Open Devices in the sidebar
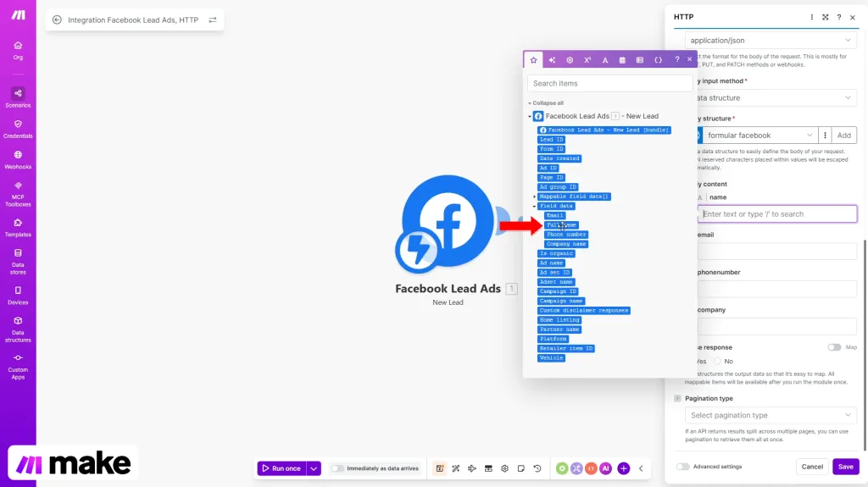Image resolution: width=868 pixels, height=487 pixels. point(18,296)
